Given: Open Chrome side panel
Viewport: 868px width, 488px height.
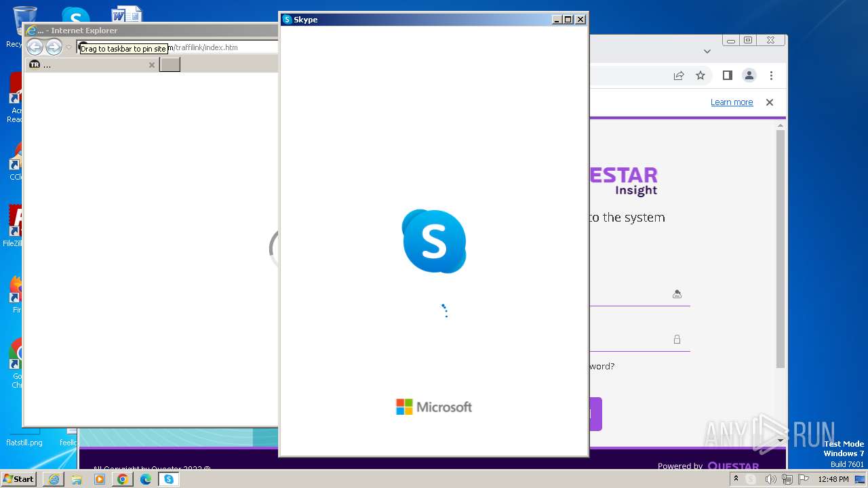Looking at the screenshot, I should tap(728, 75).
